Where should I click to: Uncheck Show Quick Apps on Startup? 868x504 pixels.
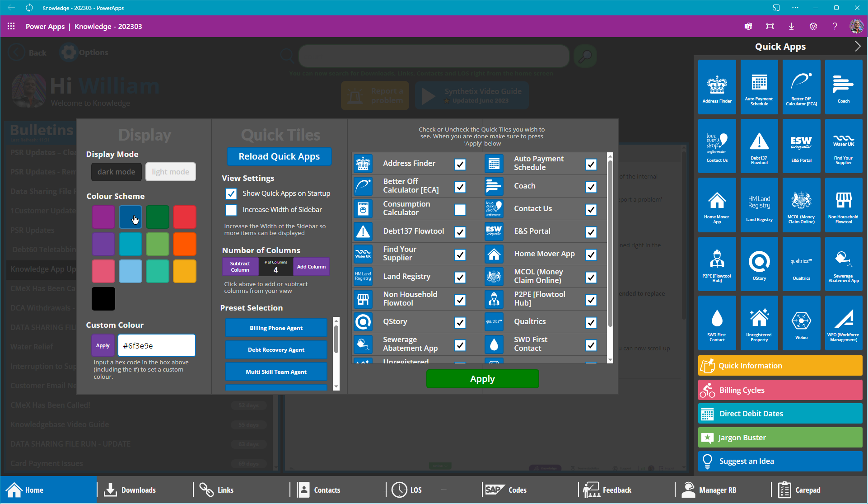(231, 194)
